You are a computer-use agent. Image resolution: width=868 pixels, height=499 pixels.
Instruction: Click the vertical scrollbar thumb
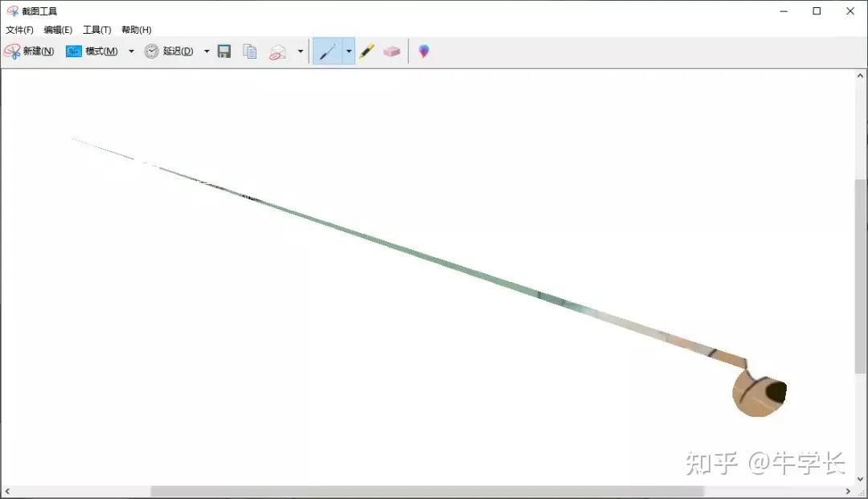click(x=860, y=273)
